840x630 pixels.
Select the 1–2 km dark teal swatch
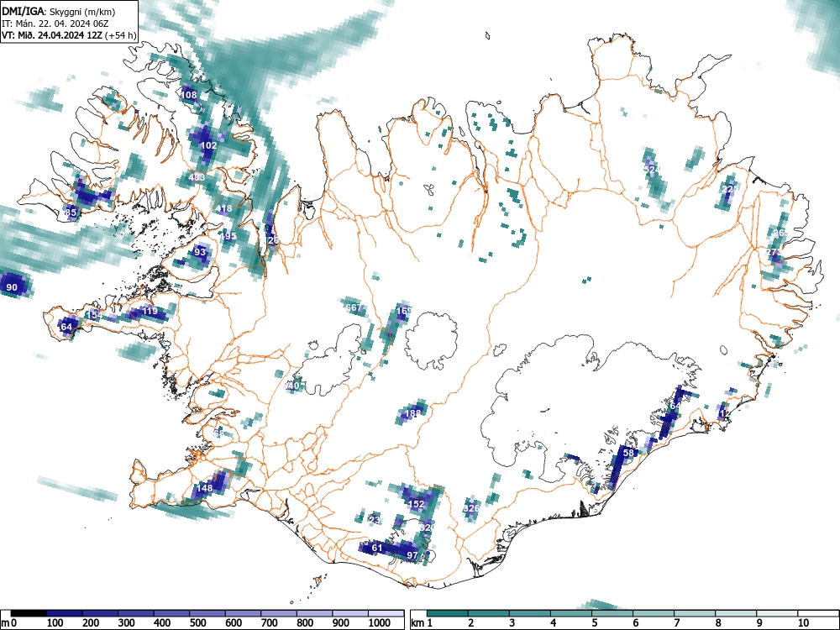pos(448,613)
